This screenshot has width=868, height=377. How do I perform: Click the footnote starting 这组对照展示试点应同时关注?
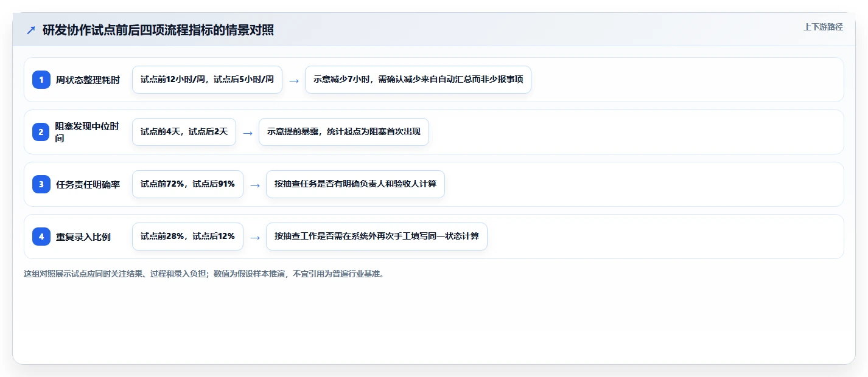pyautogui.click(x=204, y=274)
